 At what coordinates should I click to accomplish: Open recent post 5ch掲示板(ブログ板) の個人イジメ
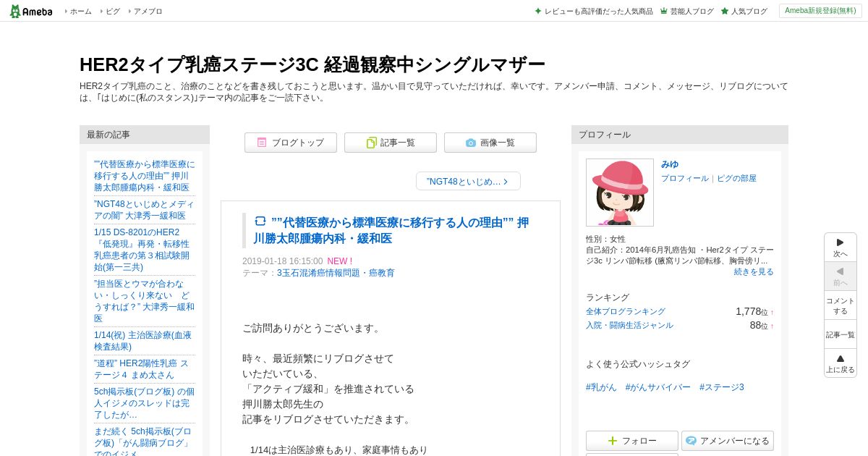click(x=145, y=403)
